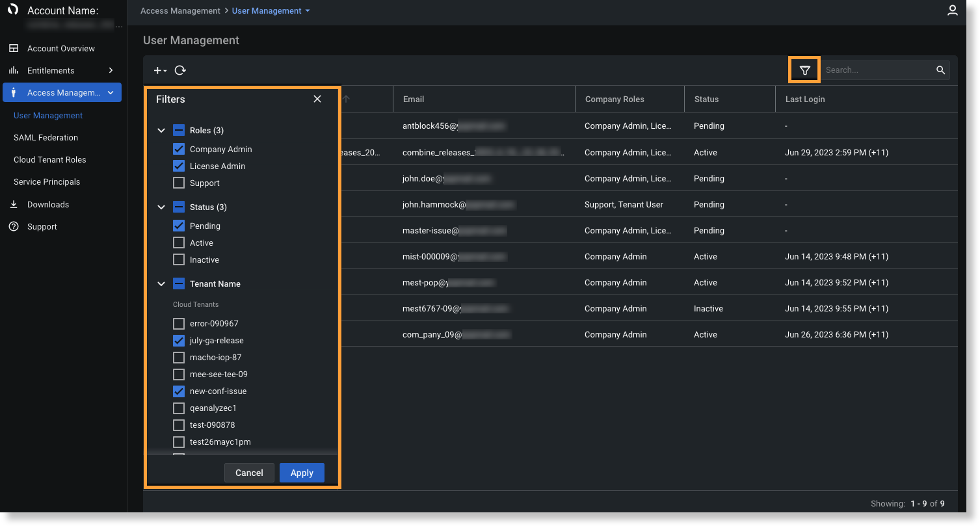Click the search magnifier icon
980x526 pixels.
click(940, 70)
